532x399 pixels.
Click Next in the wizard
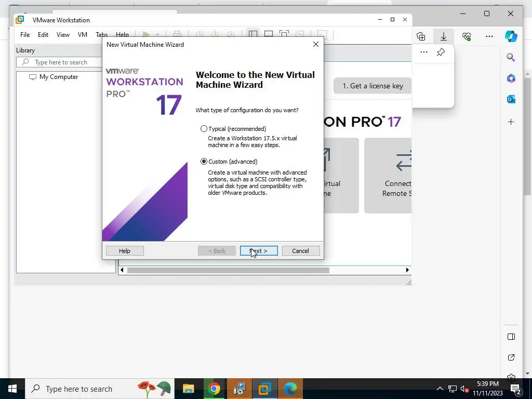coord(259,251)
